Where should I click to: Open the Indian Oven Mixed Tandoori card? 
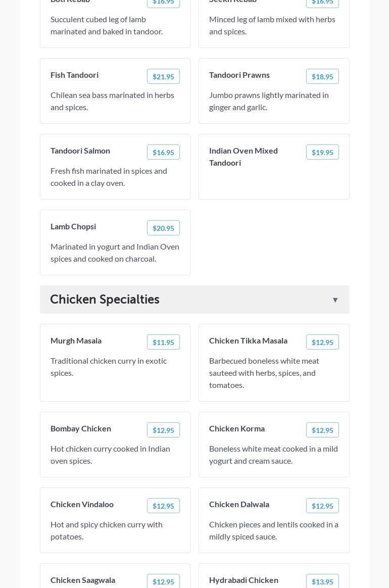pos(274,179)
